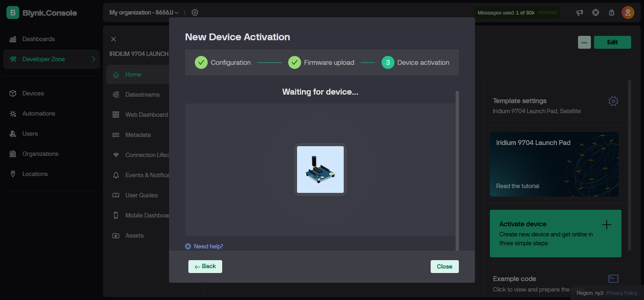Screen dimensions: 644x300
Task: Open the Privacy Policy link
Action: [622, 293]
